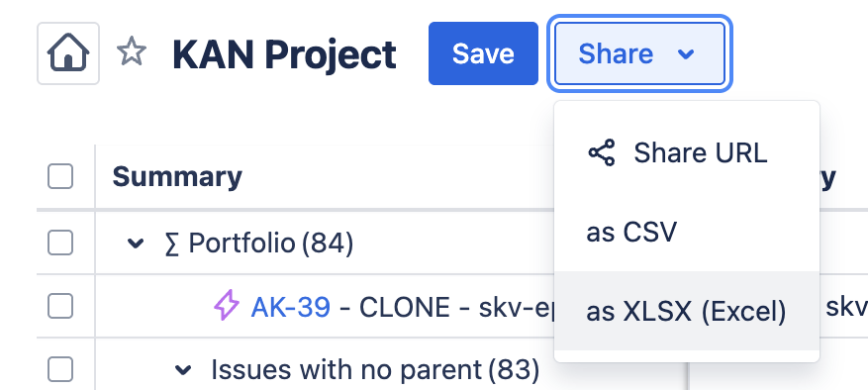Viewport: 868px width, 390px height.
Task: Export as XLSX (Excel)
Action: pyautogui.click(x=687, y=311)
